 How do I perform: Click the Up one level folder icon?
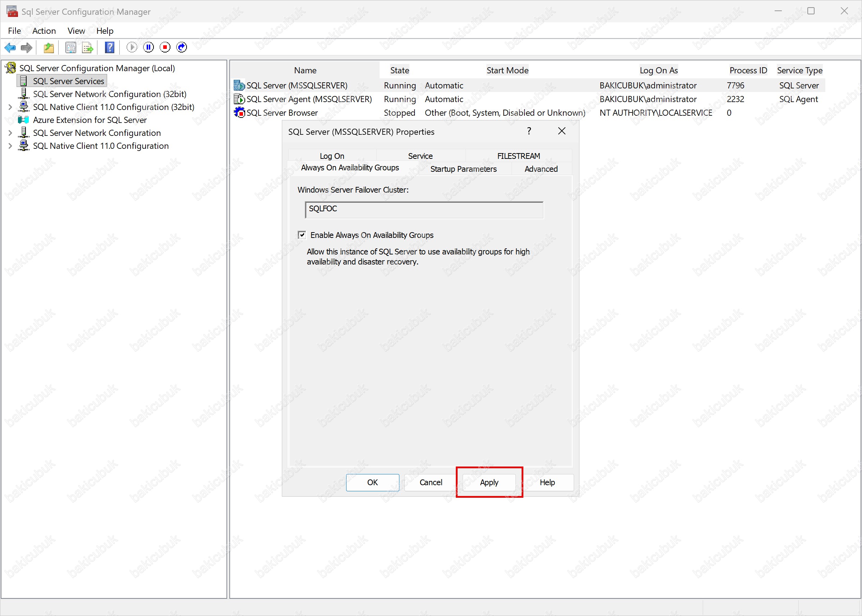[x=49, y=47]
